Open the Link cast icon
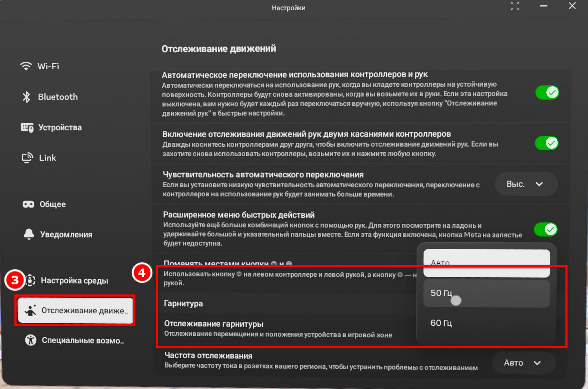 click(27, 158)
